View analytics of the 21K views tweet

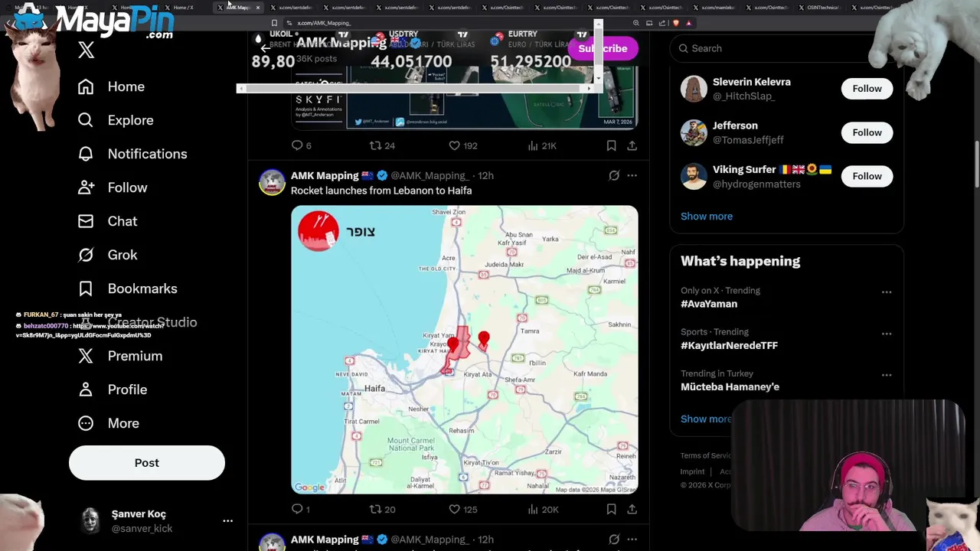[541, 145]
